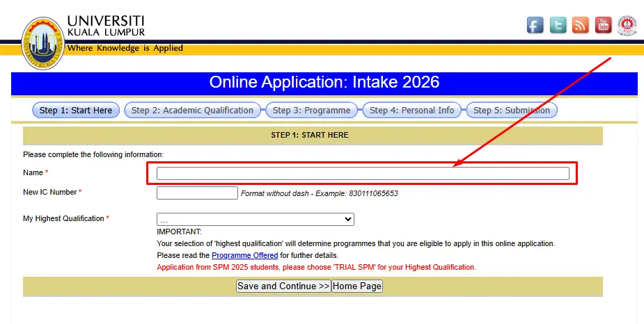
Task: Click the Home Page button
Action: (x=357, y=286)
